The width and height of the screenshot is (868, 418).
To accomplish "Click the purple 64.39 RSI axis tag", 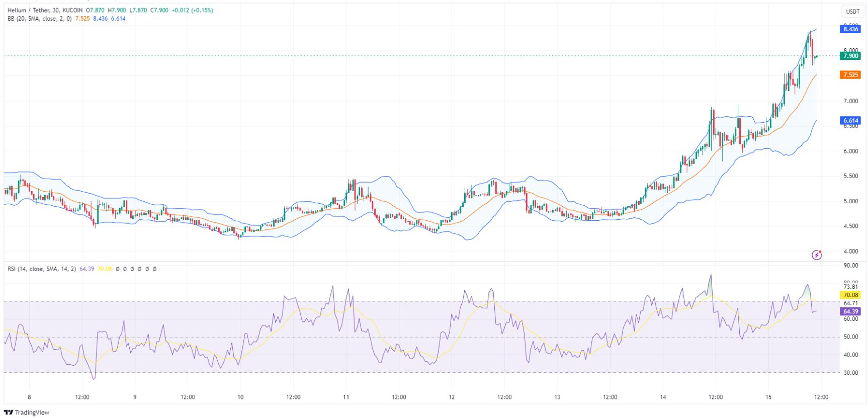I will [850, 312].
